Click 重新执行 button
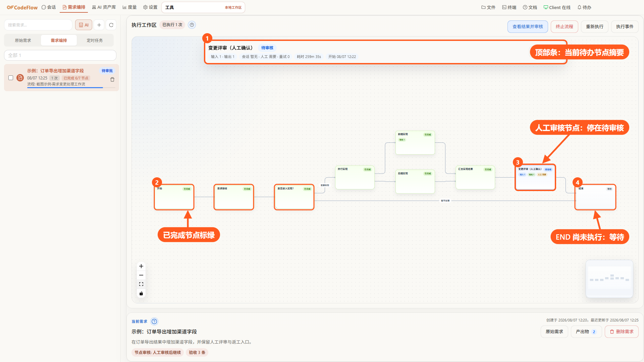This screenshot has height=362, width=644. point(594,26)
